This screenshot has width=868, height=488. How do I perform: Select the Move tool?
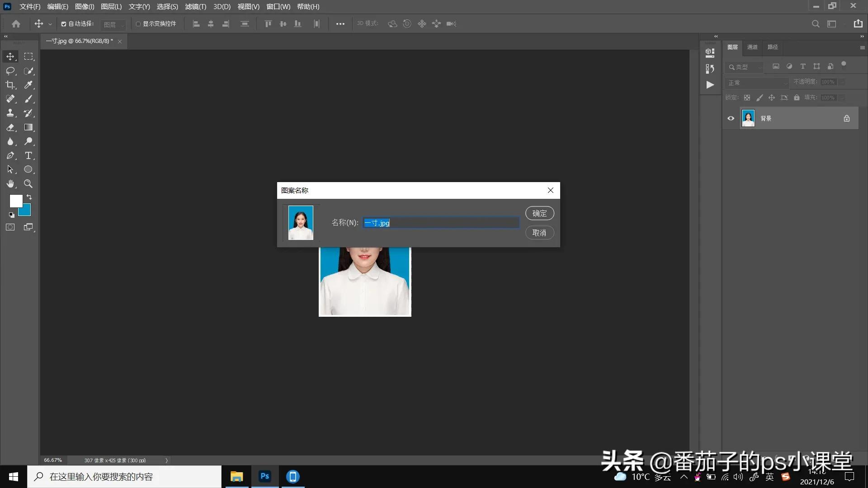click(10, 56)
